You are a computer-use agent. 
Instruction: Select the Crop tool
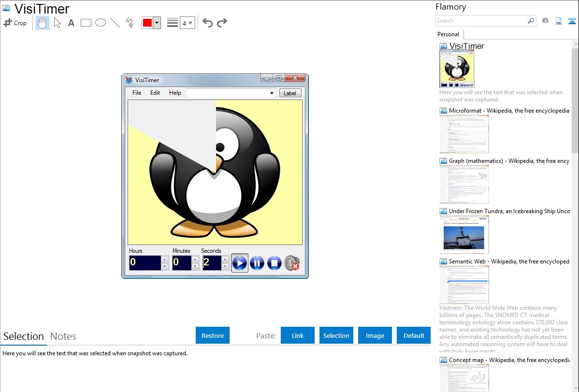click(x=15, y=23)
